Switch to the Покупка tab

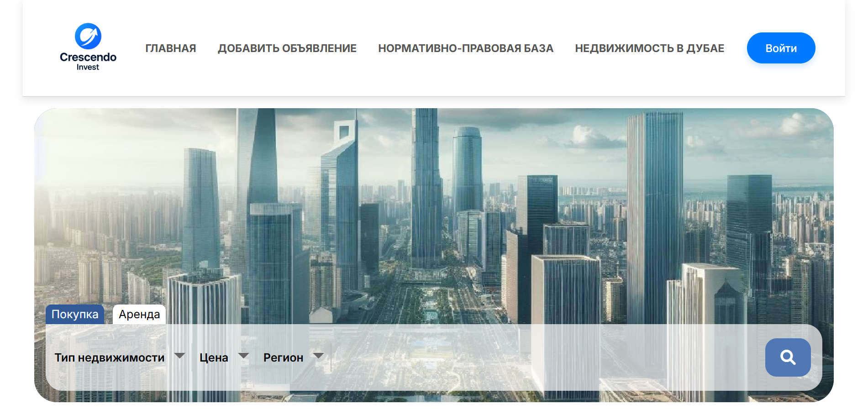(x=75, y=315)
